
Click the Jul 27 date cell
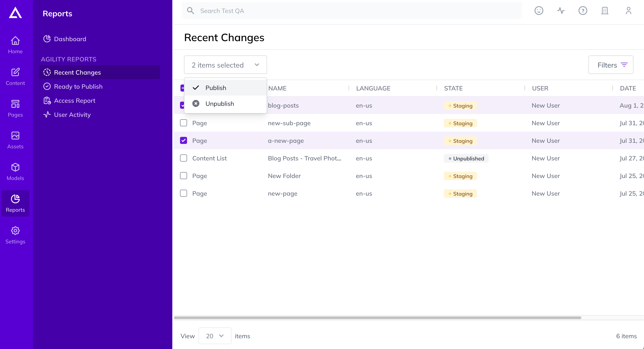point(631,158)
